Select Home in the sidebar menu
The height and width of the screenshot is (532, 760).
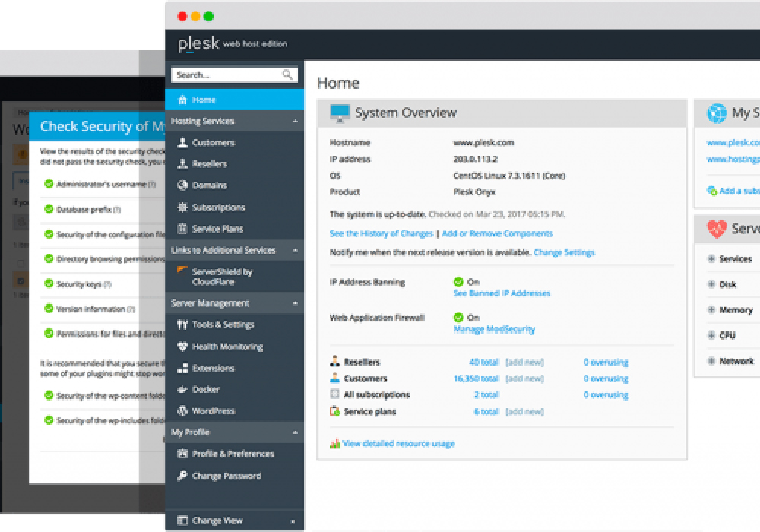click(204, 100)
